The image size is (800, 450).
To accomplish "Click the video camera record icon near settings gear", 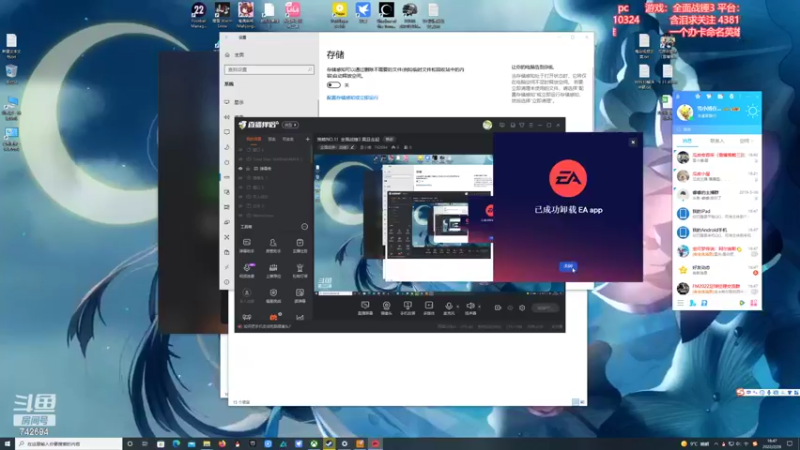I will coord(498,308).
